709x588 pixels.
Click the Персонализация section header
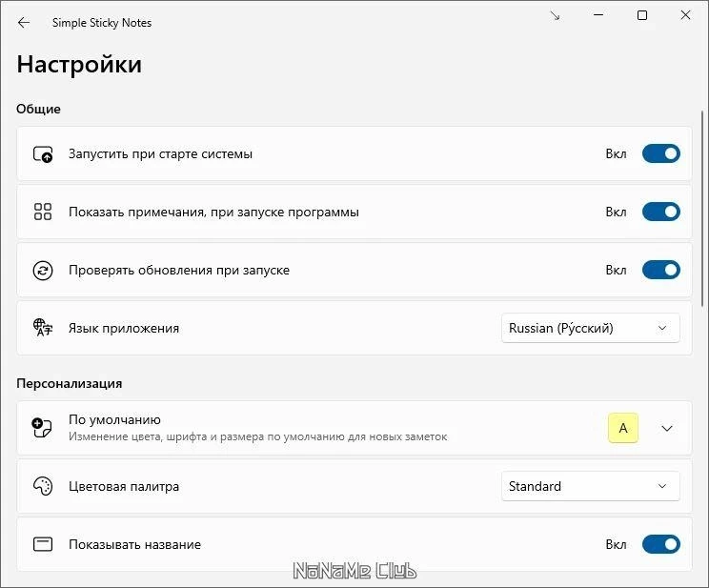coord(70,383)
